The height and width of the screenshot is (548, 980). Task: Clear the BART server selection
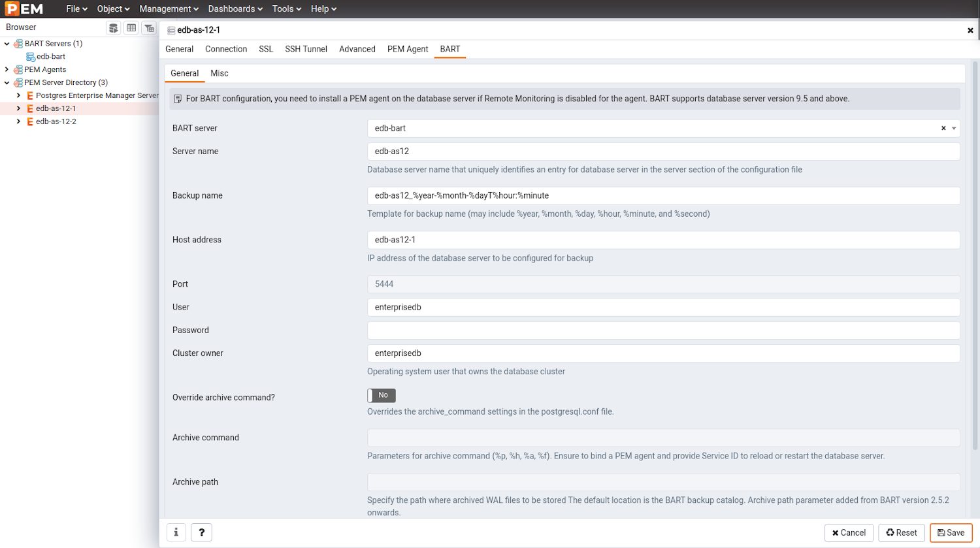pyautogui.click(x=943, y=129)
